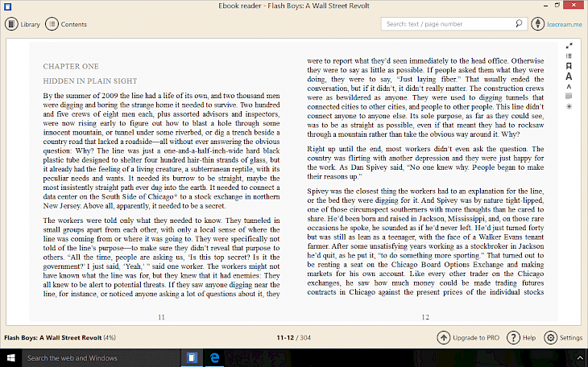Open the Icecream.me link
Screen dimensions: 588x367
(565, 24)
